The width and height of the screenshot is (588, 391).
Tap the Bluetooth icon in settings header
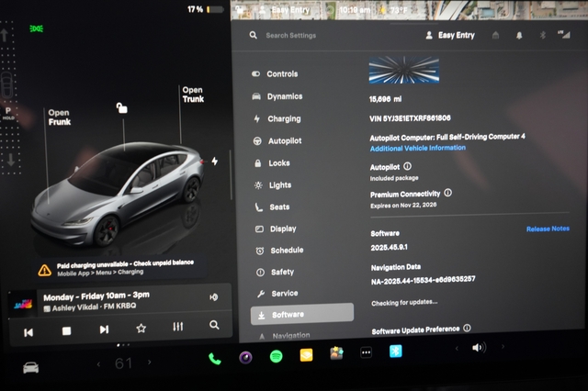click(543, 35)
